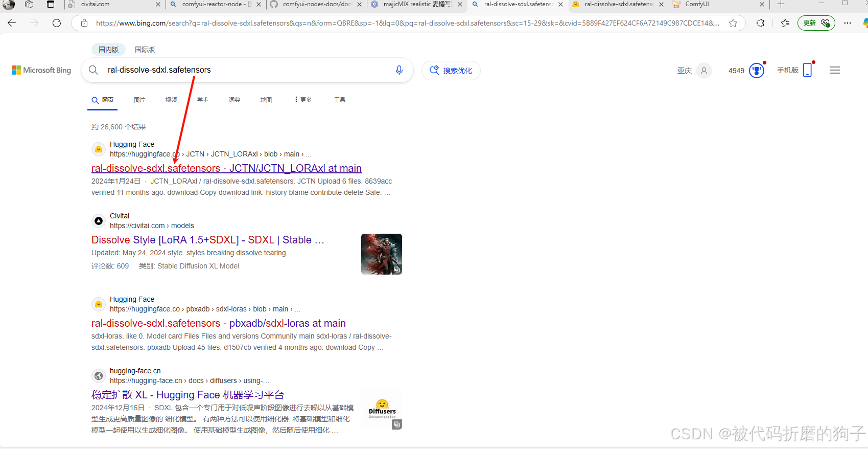Click the Civitai site icon
This screenshot has height=449, width=868.
(x=99, y=221)
